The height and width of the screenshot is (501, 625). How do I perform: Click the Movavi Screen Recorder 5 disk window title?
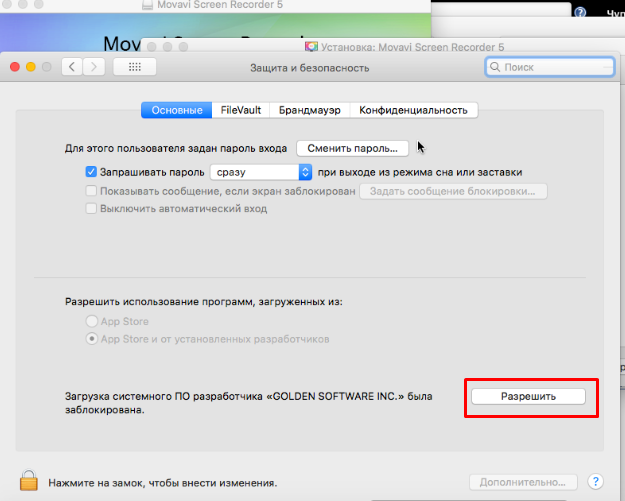click(220, 5)
